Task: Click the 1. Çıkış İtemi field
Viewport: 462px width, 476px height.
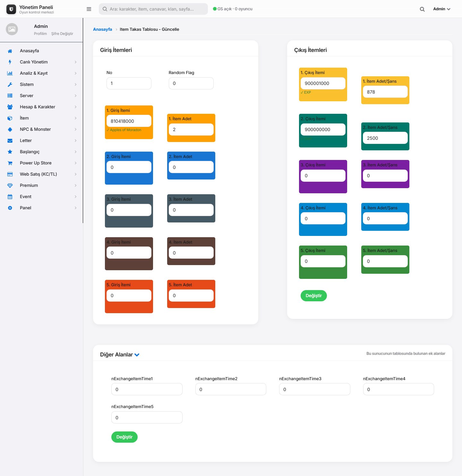Action: 323,83
